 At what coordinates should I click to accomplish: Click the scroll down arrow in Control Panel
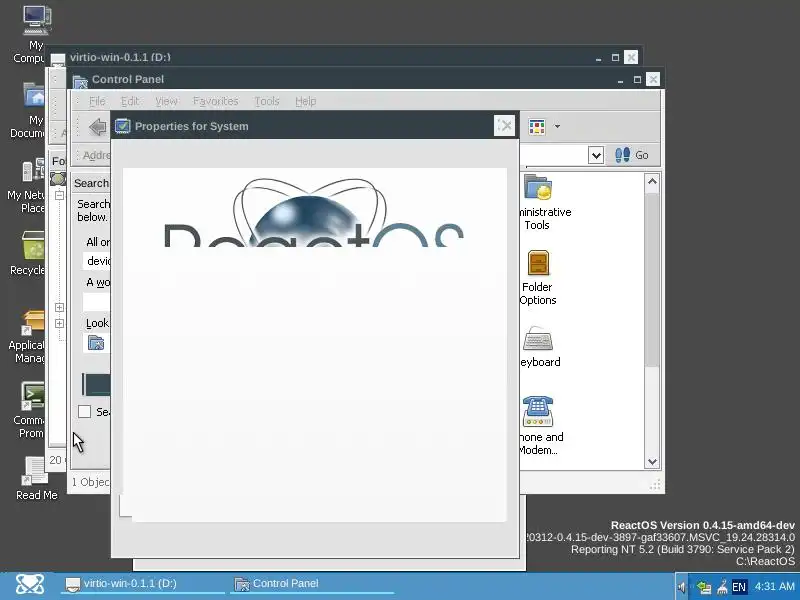[x=652, y=461]
